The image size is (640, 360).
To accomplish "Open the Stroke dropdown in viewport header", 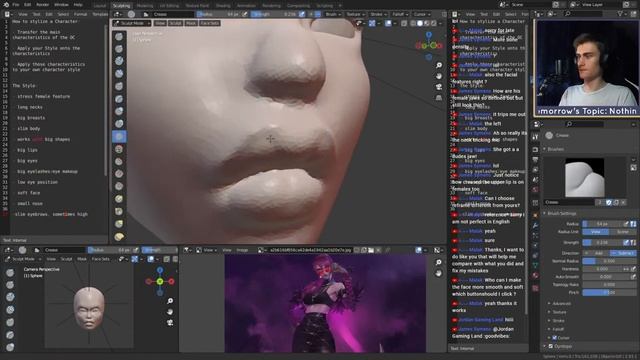I will point(378,14).
